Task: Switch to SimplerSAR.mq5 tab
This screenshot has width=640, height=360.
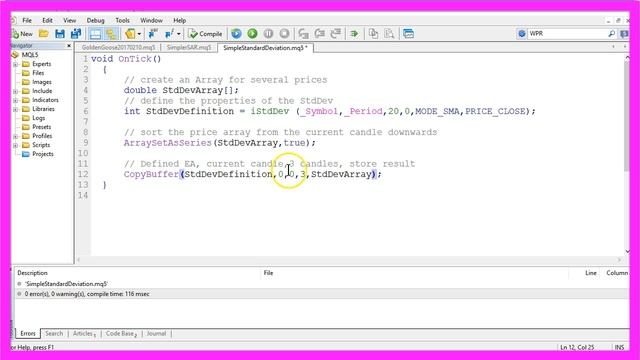Action: (x=189, y=48)
